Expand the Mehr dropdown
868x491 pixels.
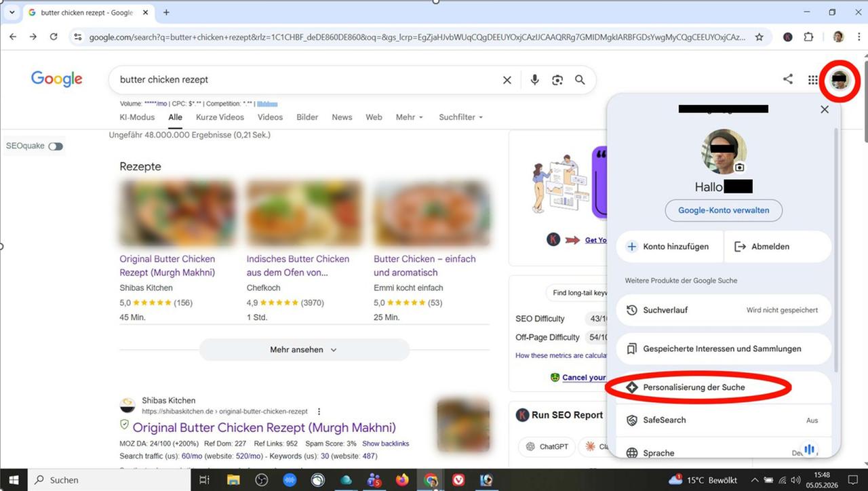pos(409,117)
